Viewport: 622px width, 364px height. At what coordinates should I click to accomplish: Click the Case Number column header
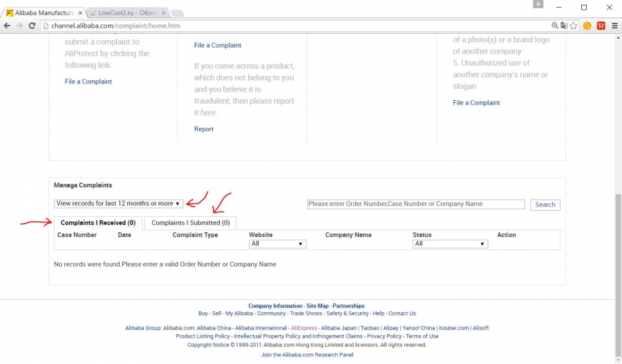77,235
